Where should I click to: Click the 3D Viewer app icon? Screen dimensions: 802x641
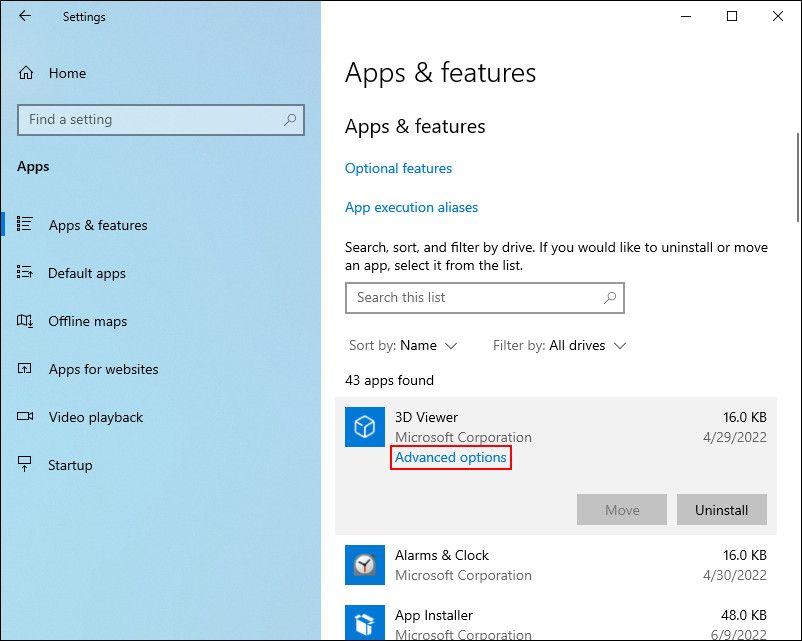(365, 427)
